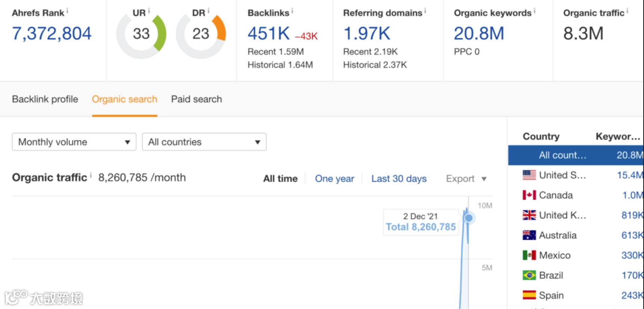Click the 2 Dec '21 chart data point
This screenshot has width=644, height=309.
pos(468,218)
